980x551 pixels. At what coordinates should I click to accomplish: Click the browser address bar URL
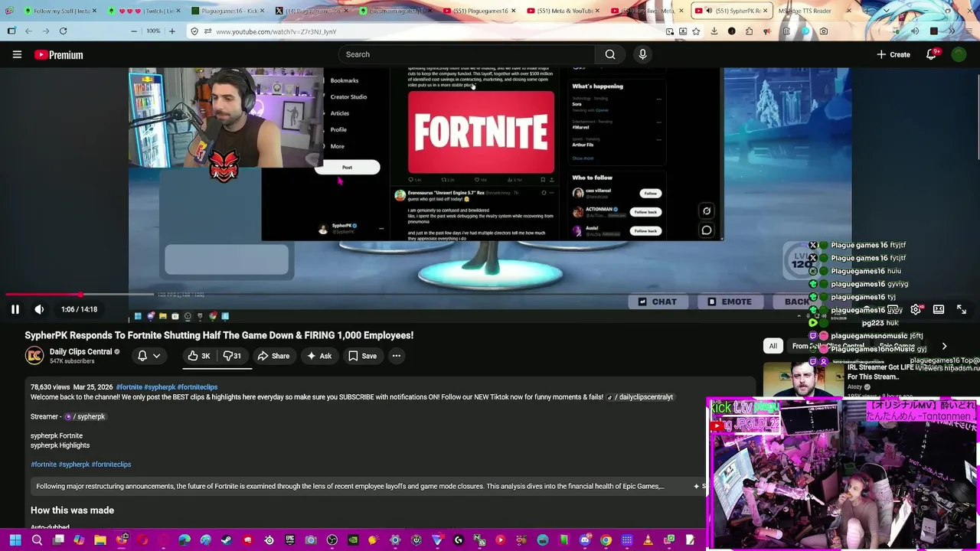pyautogui.click(x=276, y=31)
